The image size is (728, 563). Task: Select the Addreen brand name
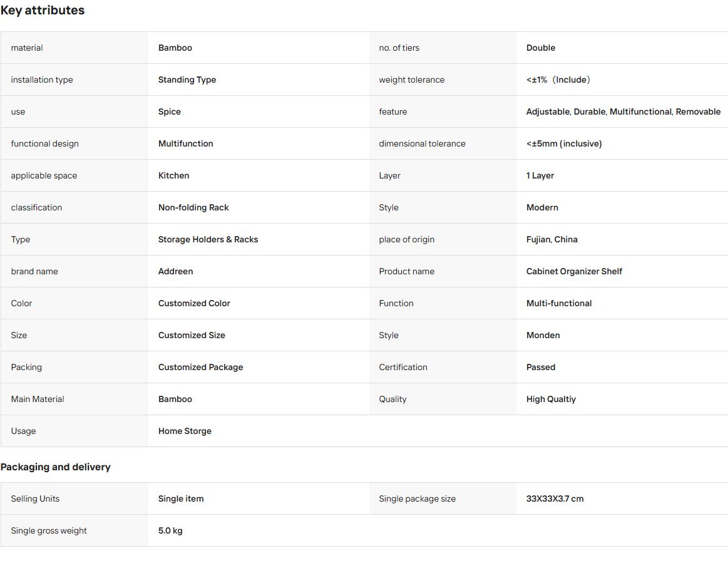(x=175, y=272)
